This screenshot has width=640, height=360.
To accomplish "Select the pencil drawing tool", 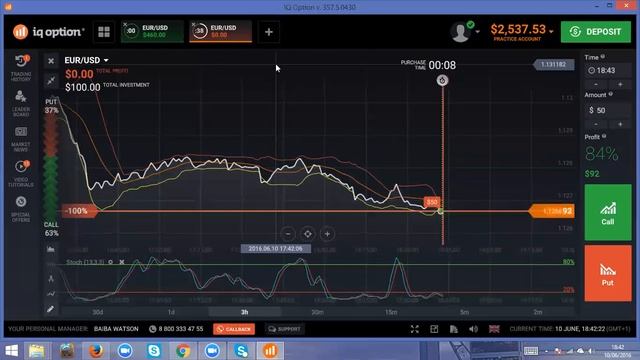I will click(x=51, y=309).
